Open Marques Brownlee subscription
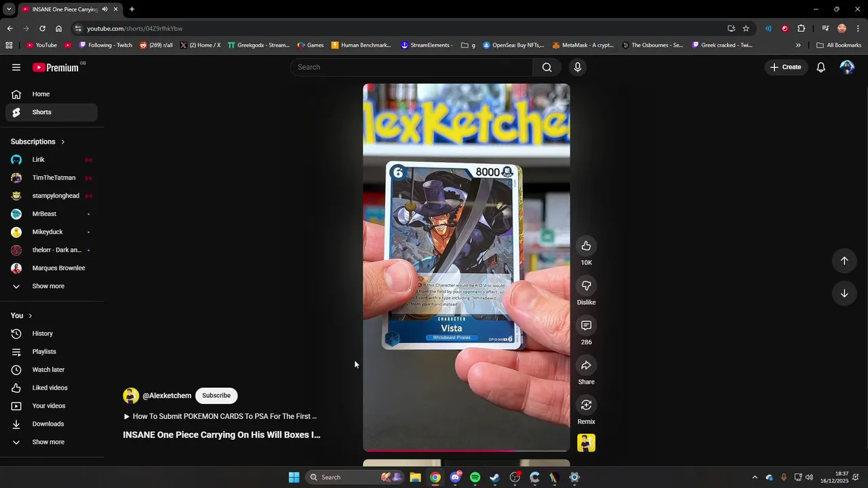This screenshot has height=488, width=868. coord(52,268)
